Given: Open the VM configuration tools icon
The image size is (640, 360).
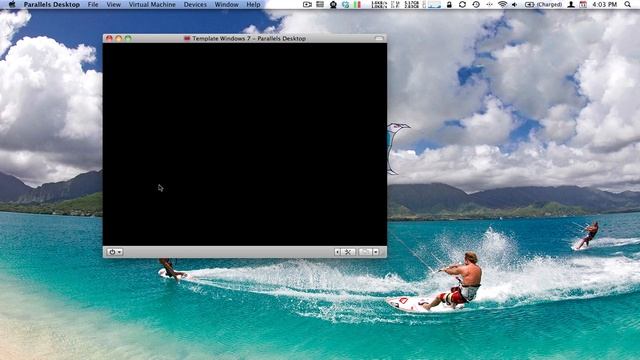Looking at the screenshot, I should point(348,252).
